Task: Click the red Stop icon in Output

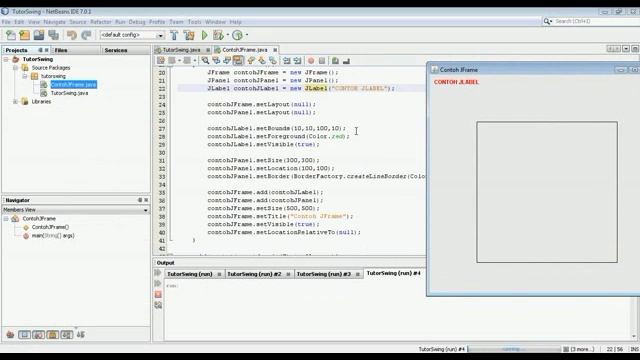Action: [x=158, y=294]
